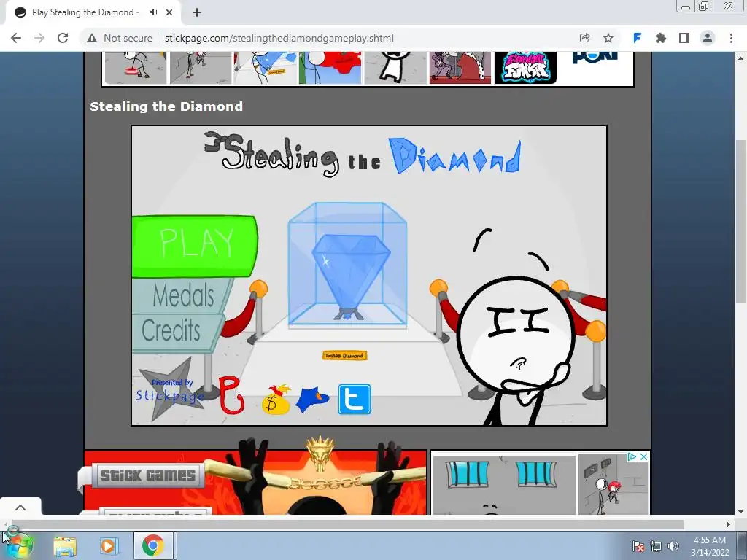Open File Explorer from the taskbar
Screen dimensions: 747x560
[65, 546]
